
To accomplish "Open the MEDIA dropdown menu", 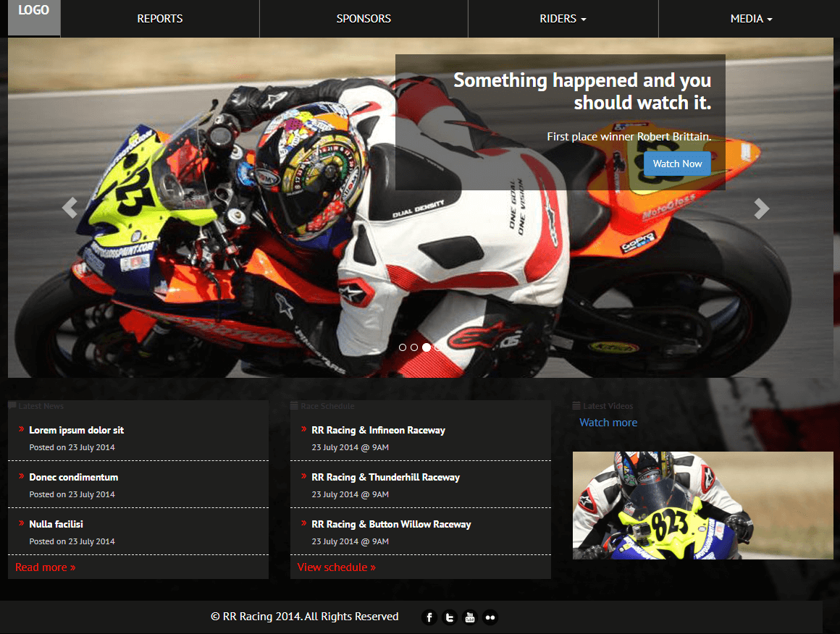I will tap(751, 18).
